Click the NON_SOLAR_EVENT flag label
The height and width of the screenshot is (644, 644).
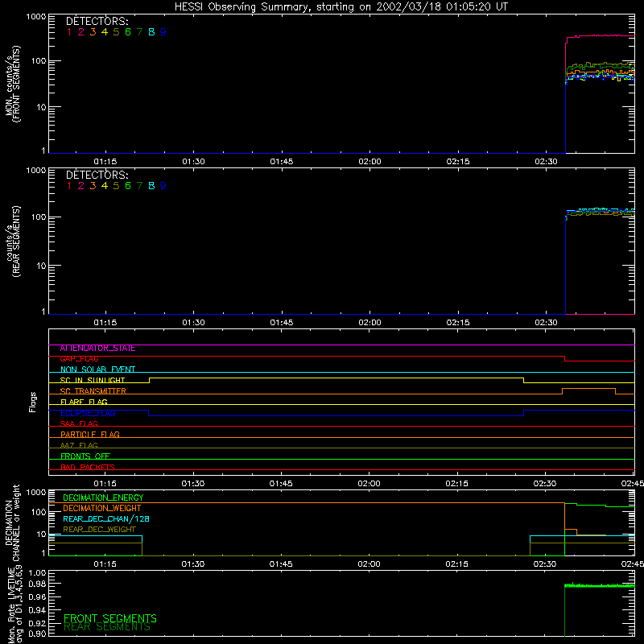(x=97, y=369)
